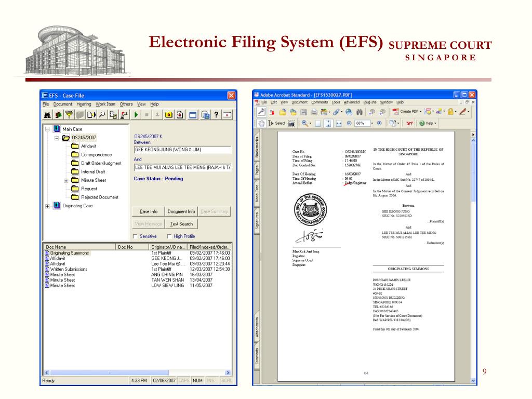This screenshot has width=532, height=399.
Task: Open the Others menu in EFS
Action: pyautogui.click(x=126, y=104)
